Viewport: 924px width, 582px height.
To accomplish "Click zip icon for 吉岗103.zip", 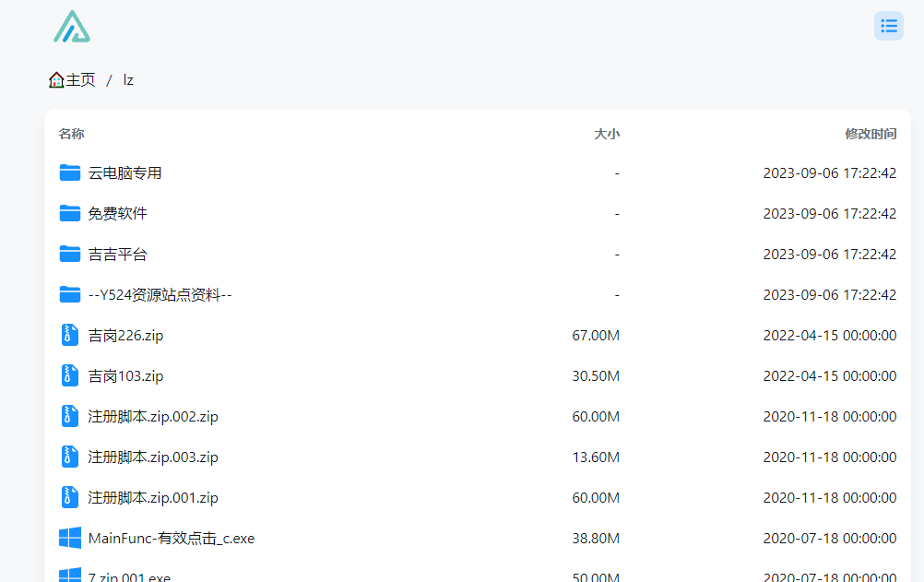I will tap(70, 375).
